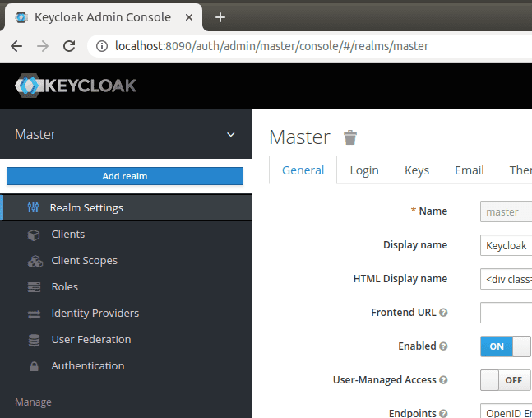532x418 pixels.
Task: Switch to the Login tab
Action: [x=364, y=170]
